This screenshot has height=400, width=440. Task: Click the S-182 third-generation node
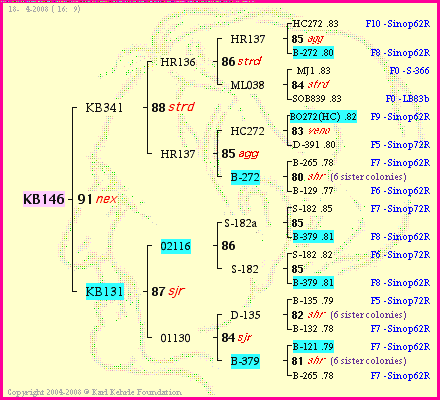(245, 269)
